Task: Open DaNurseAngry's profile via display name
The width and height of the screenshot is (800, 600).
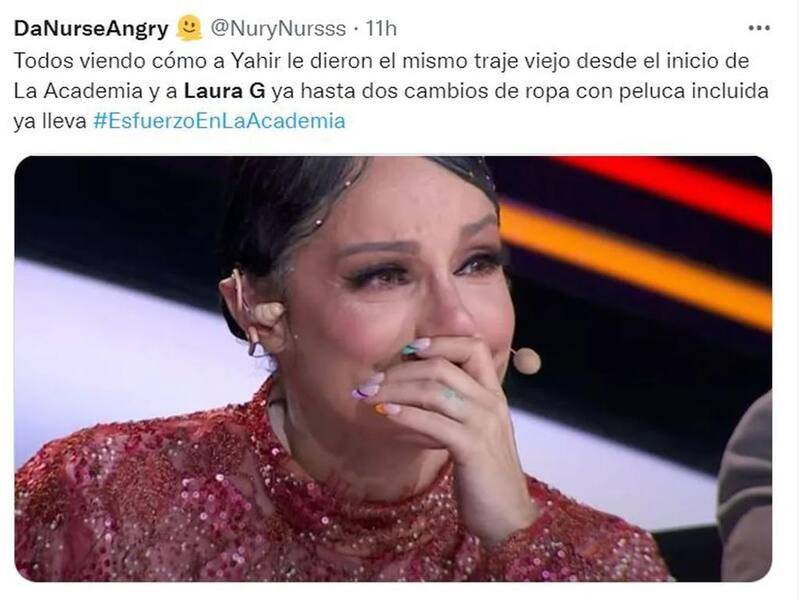Action: [x=91, y=29]
